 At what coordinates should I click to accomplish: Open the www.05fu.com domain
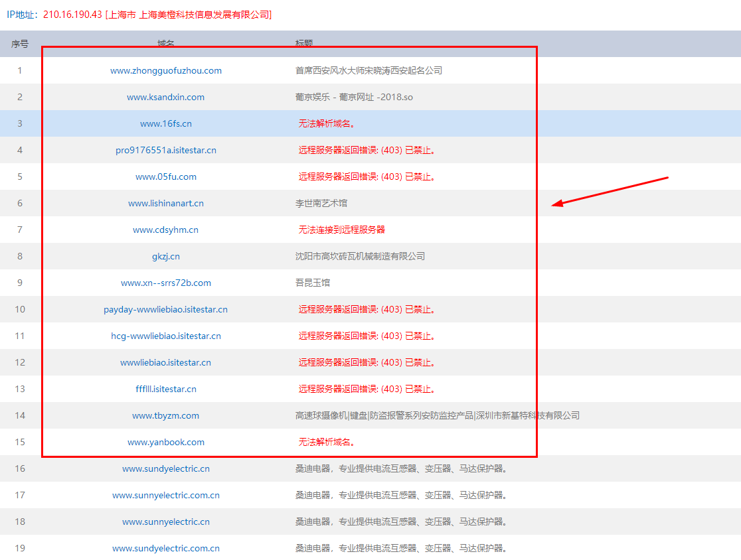pyautogui.click(x=166, y=176)
